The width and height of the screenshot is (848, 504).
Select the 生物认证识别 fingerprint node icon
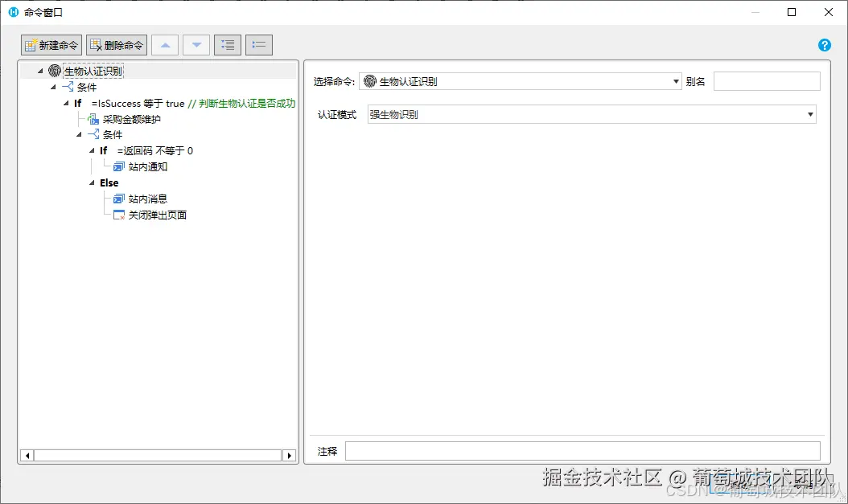click(55, 71)
